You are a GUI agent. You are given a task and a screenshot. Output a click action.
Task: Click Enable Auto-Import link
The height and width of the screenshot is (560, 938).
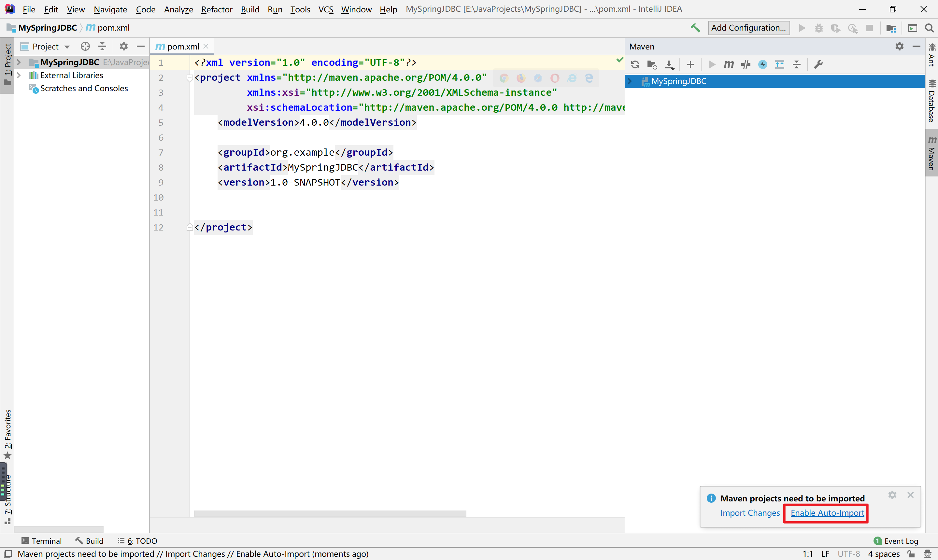click(x=827, y=513)
